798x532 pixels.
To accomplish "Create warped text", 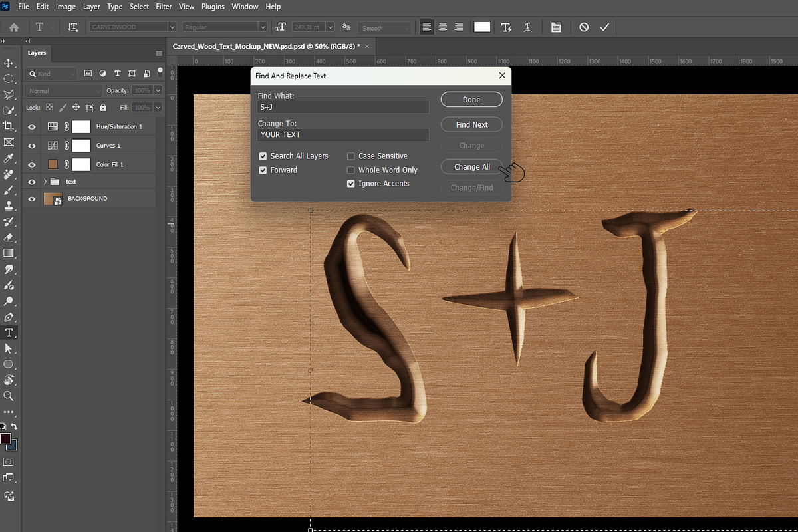I will click(x=528, y=27).
